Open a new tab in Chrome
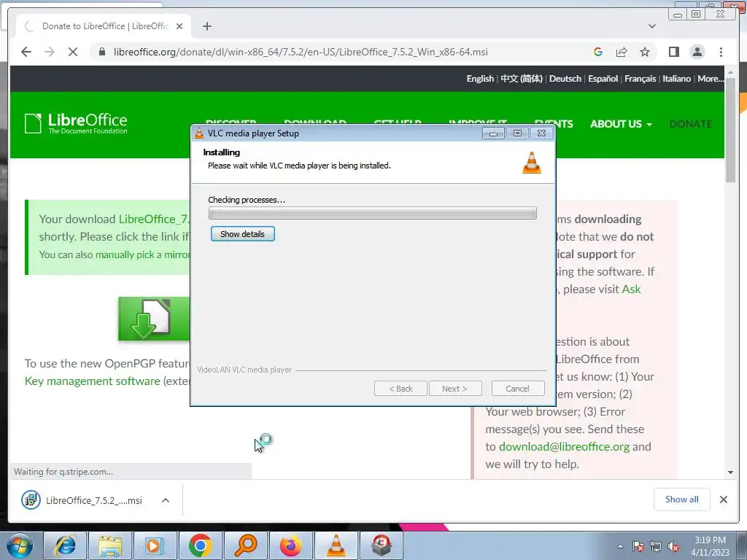Viewport: 747px width, 560px height. click(206, 26)
